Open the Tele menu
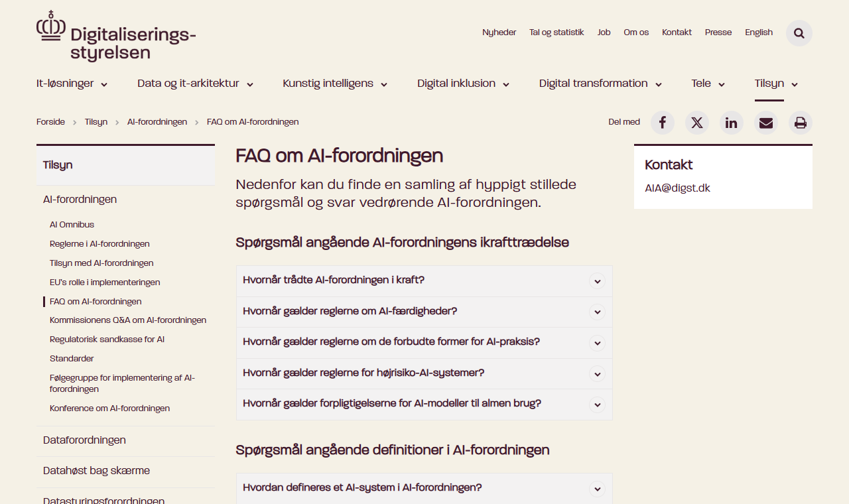This screenshot has height=504, width=849. click(x=708, y=84)
